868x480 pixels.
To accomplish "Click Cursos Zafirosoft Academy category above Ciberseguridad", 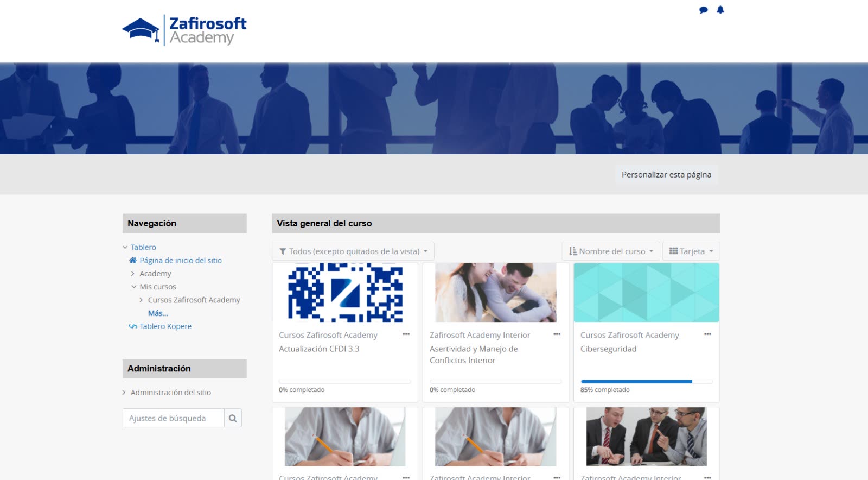I will [629, 335].
